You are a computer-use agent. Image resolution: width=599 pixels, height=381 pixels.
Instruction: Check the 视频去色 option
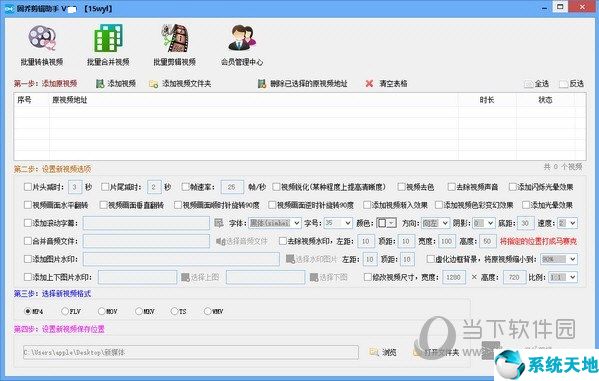401,187
